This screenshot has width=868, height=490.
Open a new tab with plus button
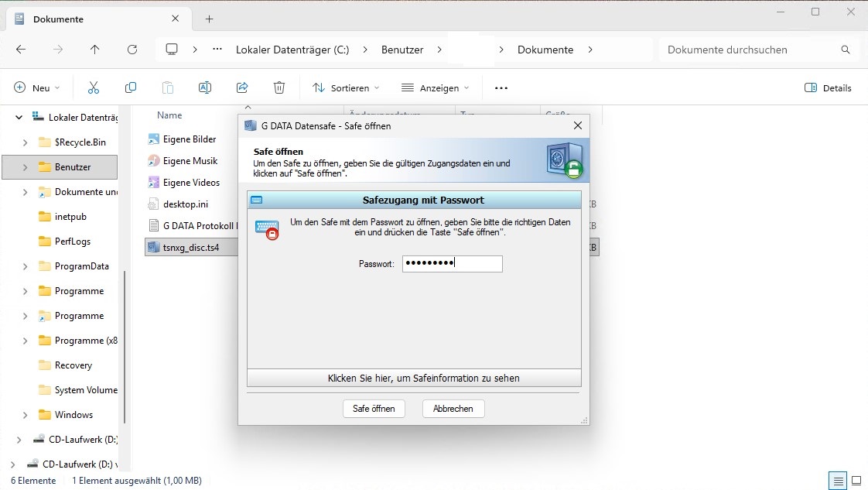tap(209, 19)
